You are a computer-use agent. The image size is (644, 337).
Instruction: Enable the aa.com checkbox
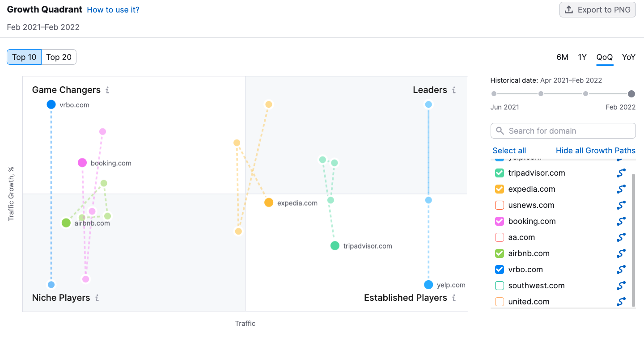(500, 237)
